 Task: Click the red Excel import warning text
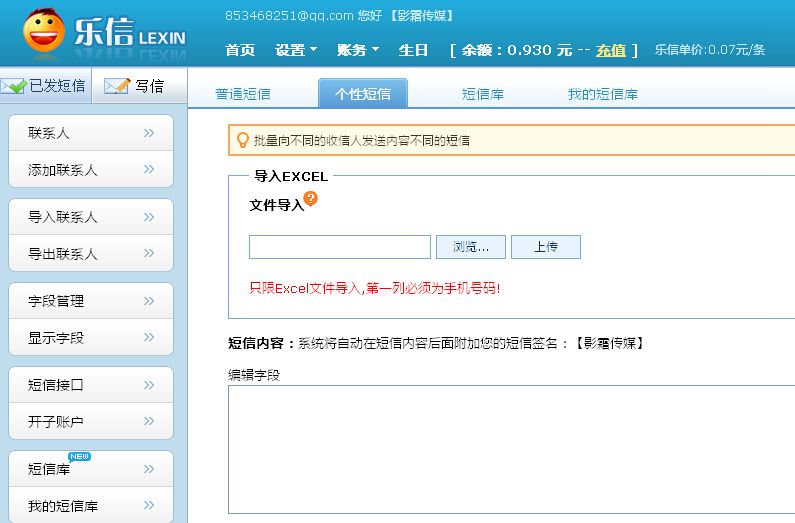375,288
